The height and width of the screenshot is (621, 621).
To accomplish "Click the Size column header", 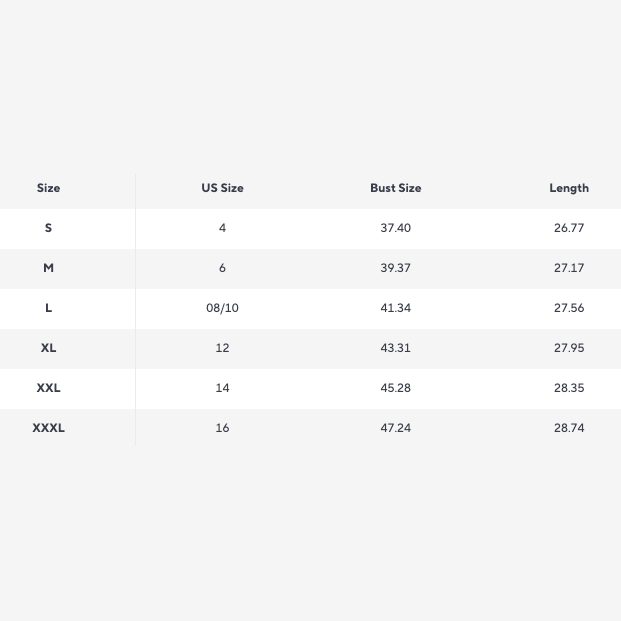I will (x=48, y=188).
